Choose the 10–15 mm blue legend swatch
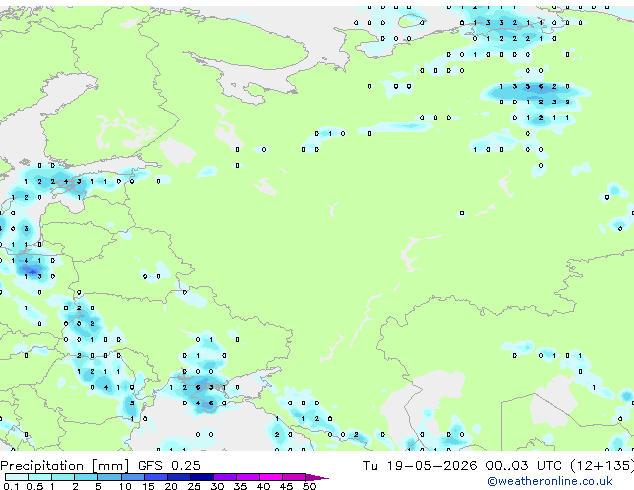The image size is (634, 490). coord(132,477)
